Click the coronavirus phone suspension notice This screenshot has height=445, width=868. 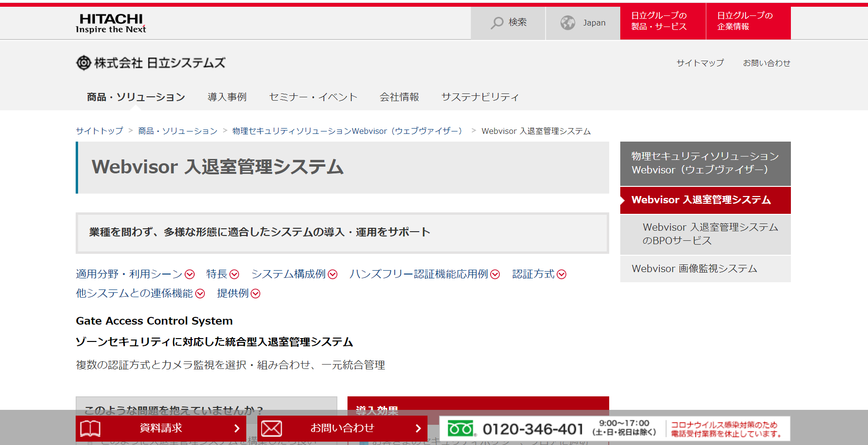(x=725, y=429)
